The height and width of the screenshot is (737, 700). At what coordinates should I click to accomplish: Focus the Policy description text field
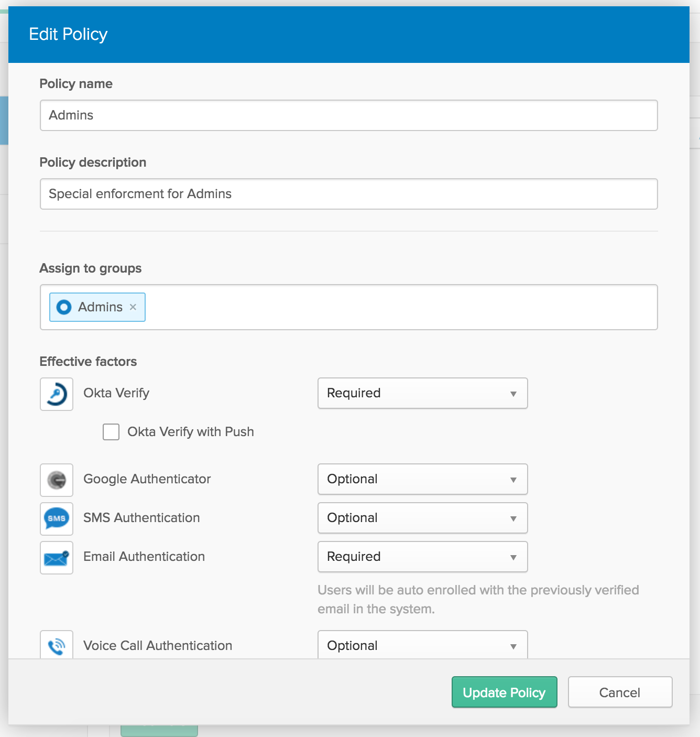click(348, 194)
